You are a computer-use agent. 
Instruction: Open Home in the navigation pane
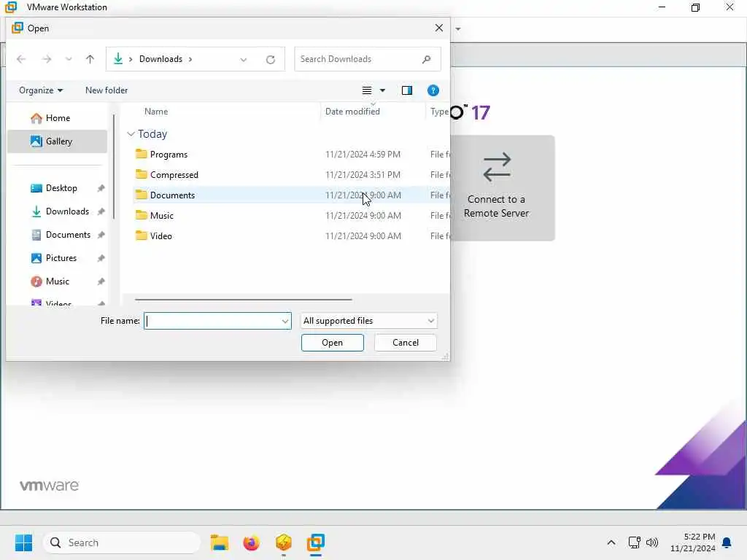click(57, 118)
